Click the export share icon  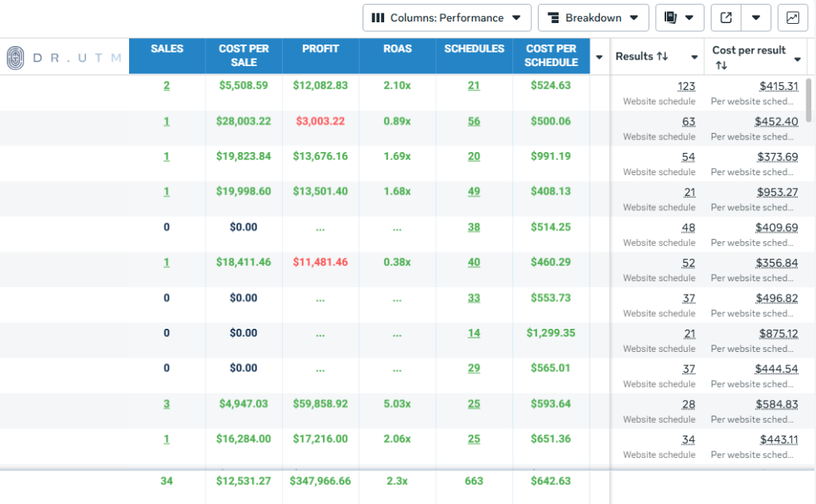pos(726,18)
